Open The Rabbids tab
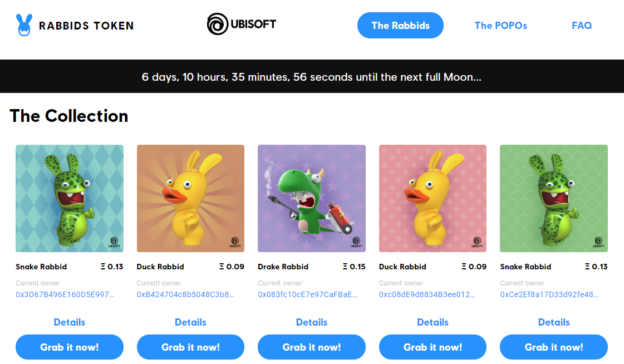Viewport: 624px width, 364px height. point(400,26)
